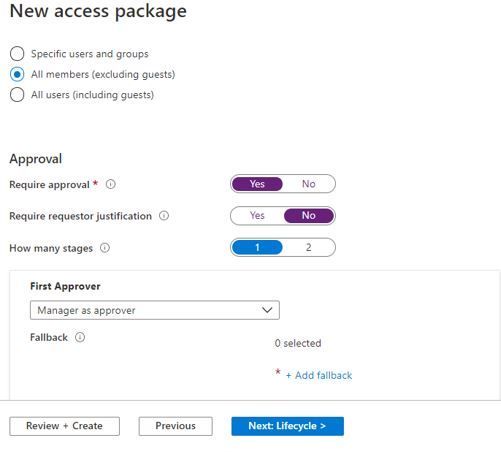The width and height of the screenshot is (501, 452).
Task: Go back with the Previous button
Action: [175, 426]
